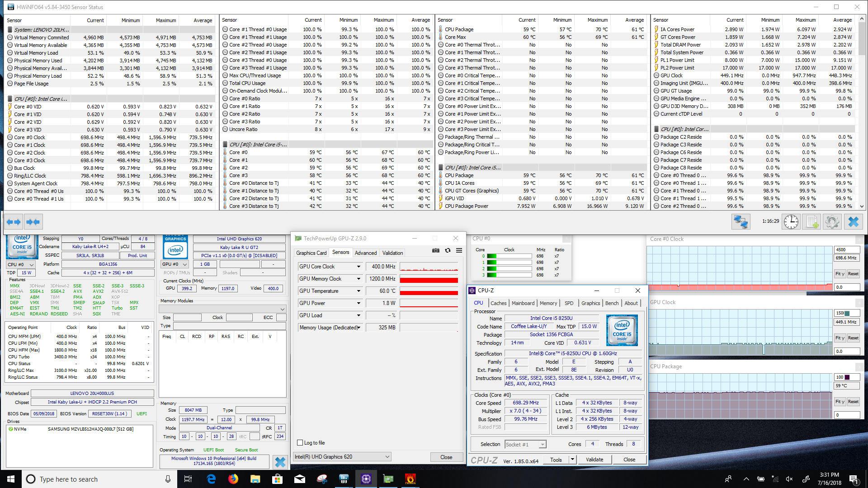
Task: Click Reset on Core #0 Clock graph
Action: click(x=853, y=274)
